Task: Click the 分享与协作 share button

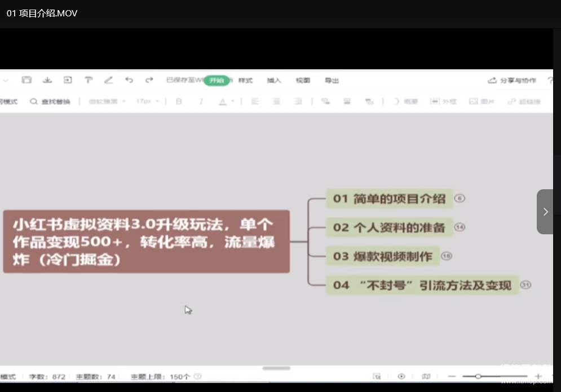Action: pyautogui.click(x=512, y=81)
